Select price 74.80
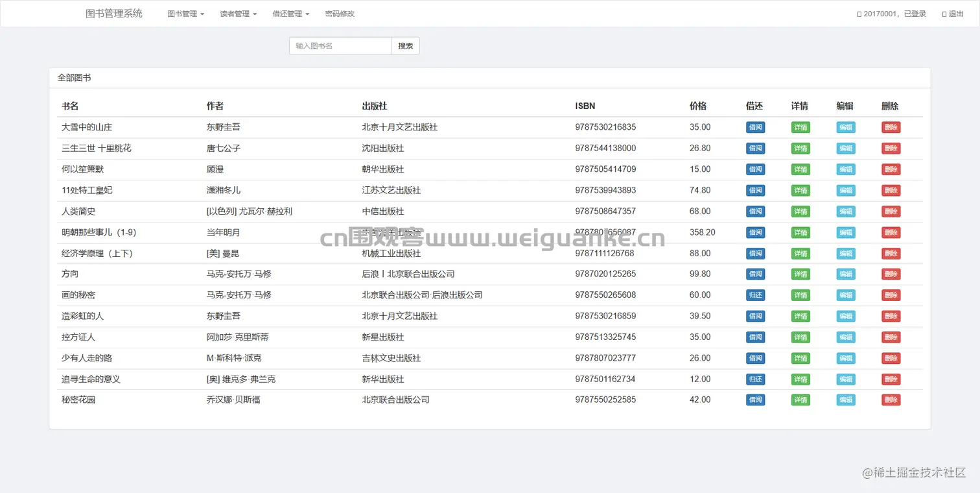980x493 pixels. point(700,190)
